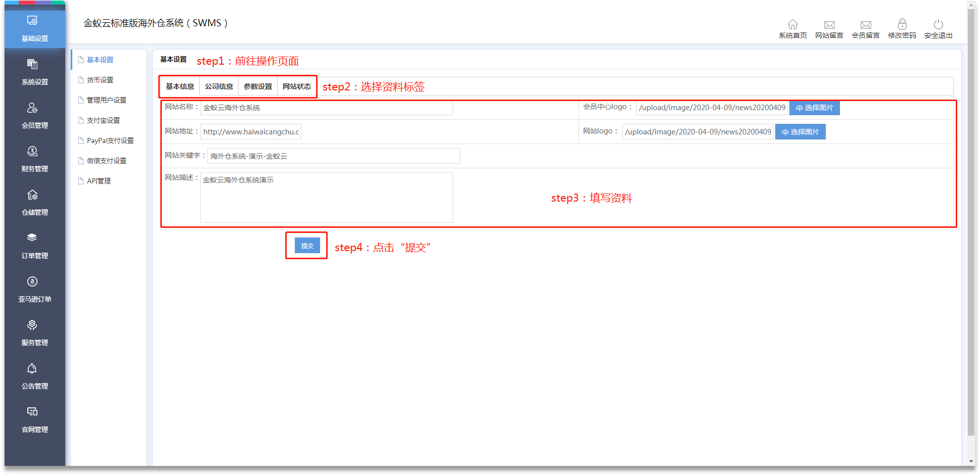Switch to the 参数设置 tab

coord(258,86)
